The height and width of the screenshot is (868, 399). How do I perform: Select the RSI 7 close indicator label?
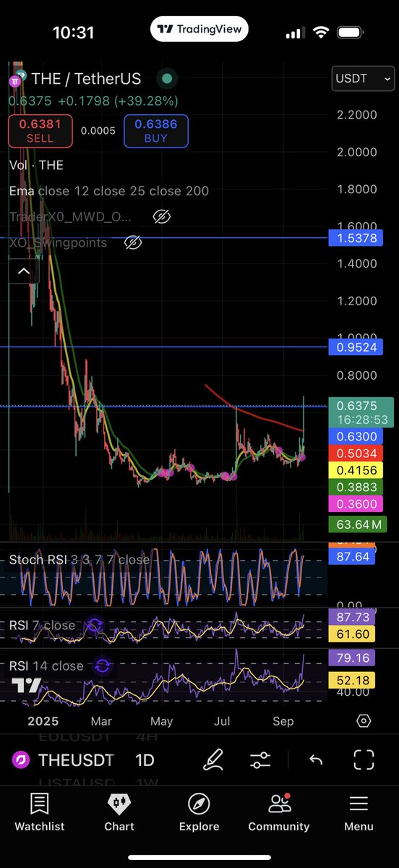(42, 625)
